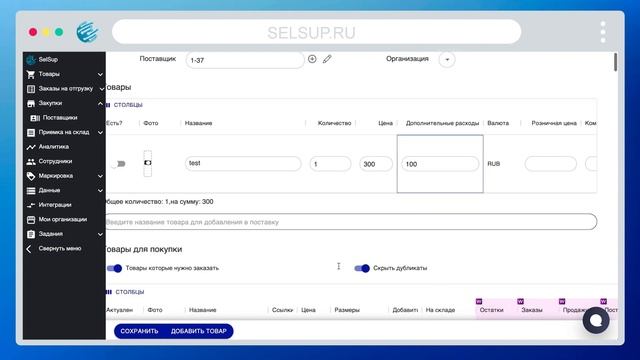Viewport: 640px width, 360px height.
Task: Toggle Товары которые нужно заказать switch
Action: click(114, 268)
